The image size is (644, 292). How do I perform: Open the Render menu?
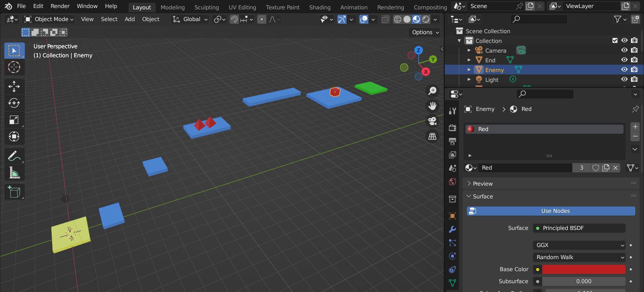[x=60, y=6]
